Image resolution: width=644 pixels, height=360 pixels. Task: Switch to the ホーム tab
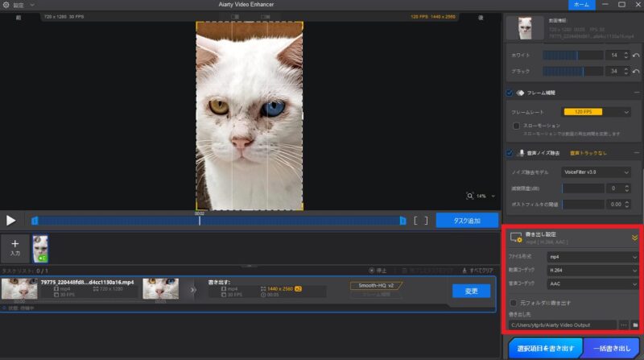(x=581, y=5)
